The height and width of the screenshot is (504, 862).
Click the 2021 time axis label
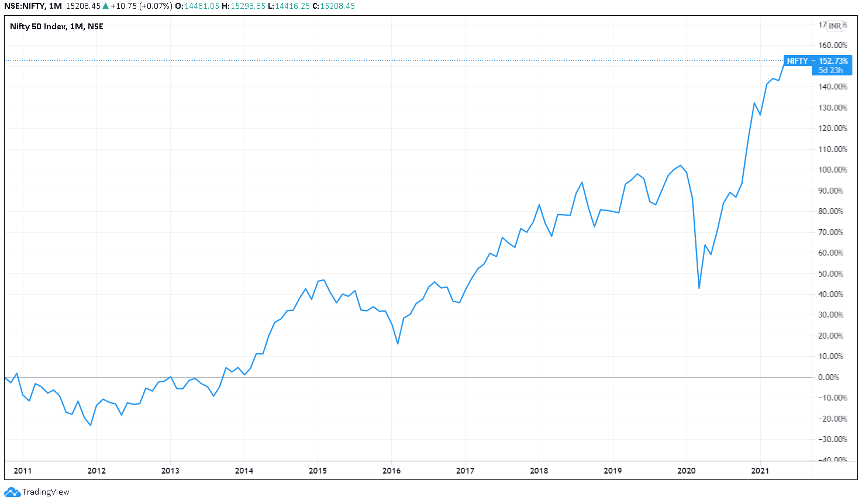click(760, 471)
